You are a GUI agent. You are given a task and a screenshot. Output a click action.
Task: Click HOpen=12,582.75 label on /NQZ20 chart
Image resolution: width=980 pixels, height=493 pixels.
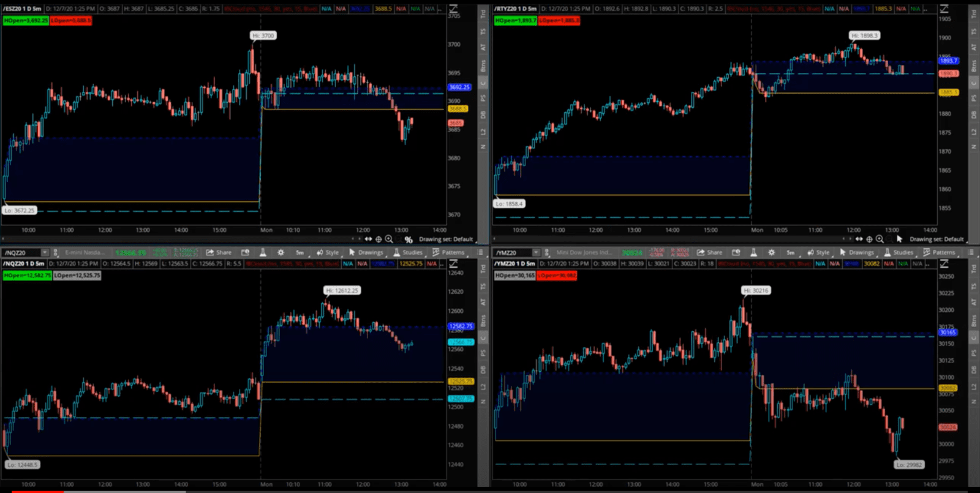click(28, 276)
